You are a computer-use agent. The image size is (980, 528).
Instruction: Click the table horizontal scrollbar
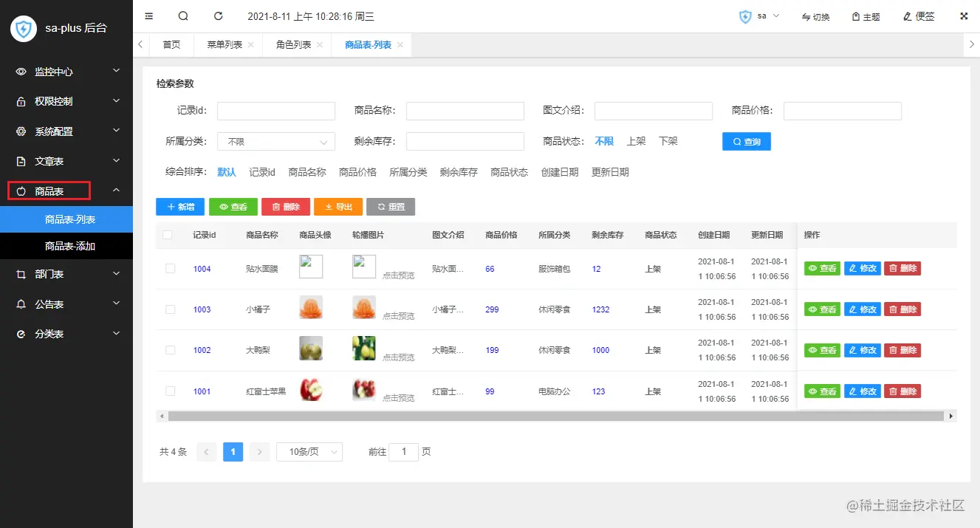tap(555, 416)
